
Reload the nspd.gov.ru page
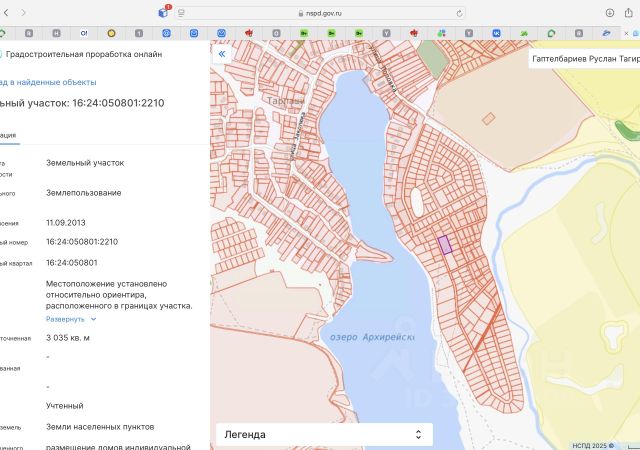point(459,13)
